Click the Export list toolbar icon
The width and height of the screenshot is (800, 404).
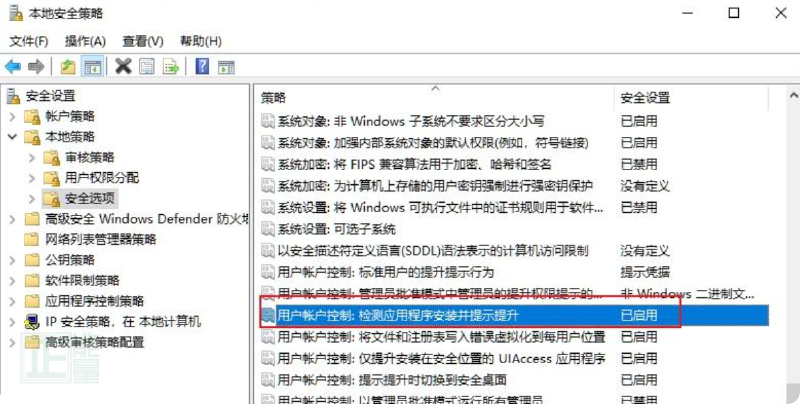coord(171,66)
